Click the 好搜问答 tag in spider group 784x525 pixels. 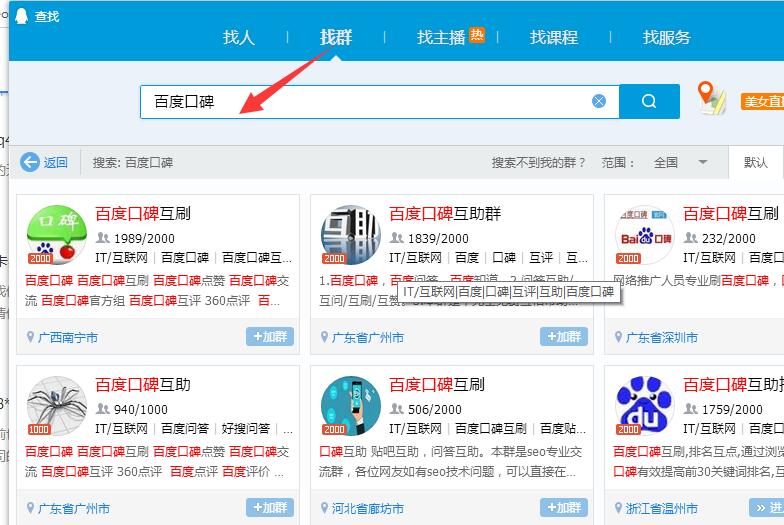click(x=246, y=428)
